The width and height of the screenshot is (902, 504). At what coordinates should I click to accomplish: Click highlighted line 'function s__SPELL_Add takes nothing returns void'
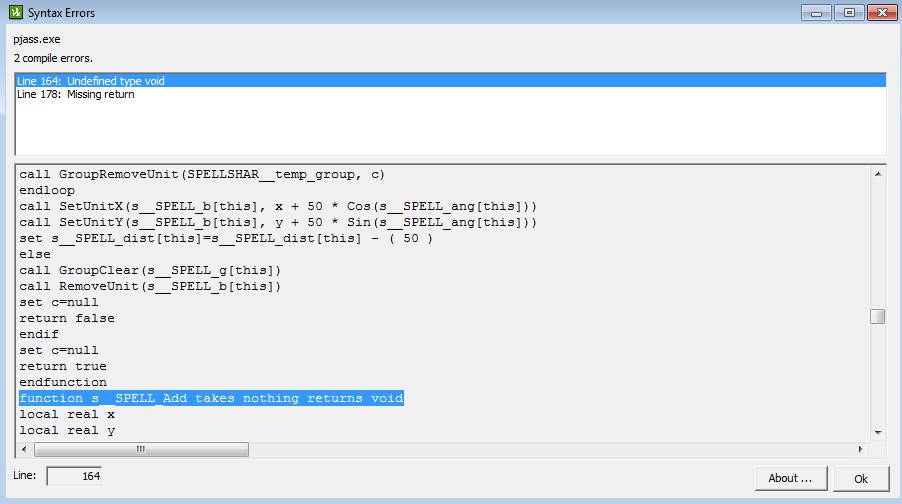tap(211, 398)
